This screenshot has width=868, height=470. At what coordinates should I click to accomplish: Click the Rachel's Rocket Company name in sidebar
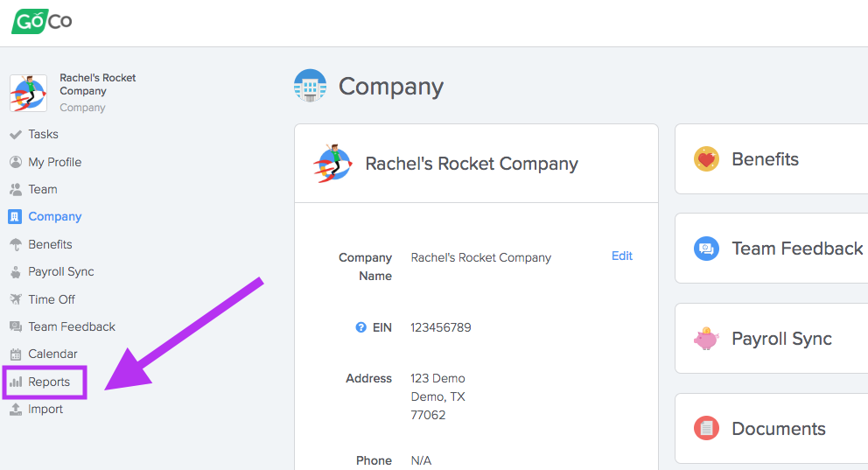97,84
